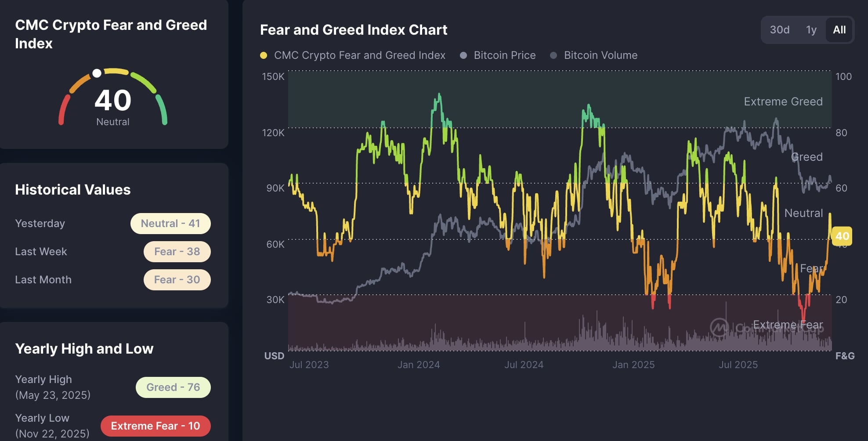Click the CoinMarketCap watermark logo on chart
The width and height of the screenshot is (868, 441).
click(719, 327)
